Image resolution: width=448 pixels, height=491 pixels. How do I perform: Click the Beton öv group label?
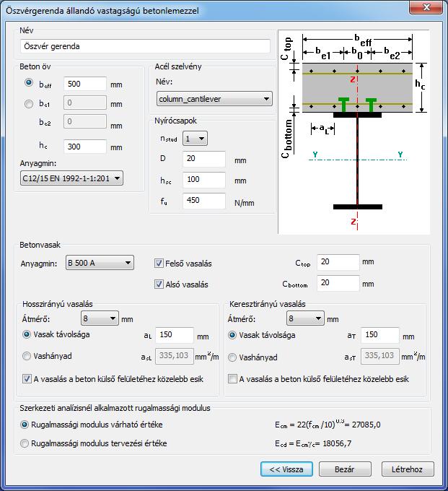(x=35, y=66)
